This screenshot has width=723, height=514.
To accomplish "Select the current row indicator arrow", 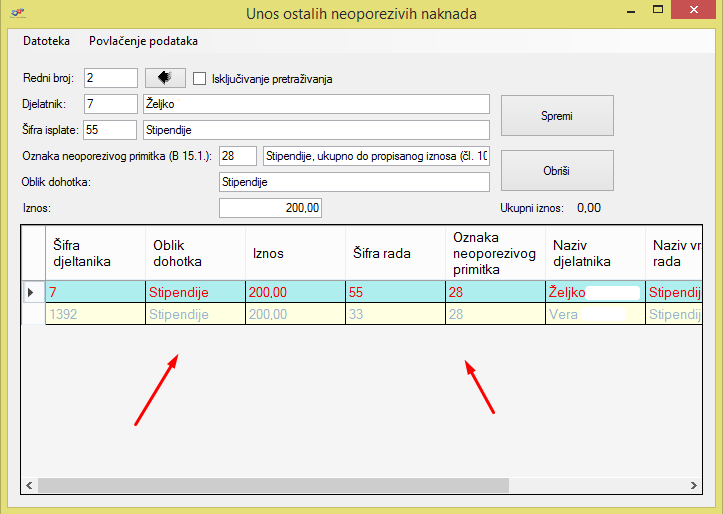I will 30,292.
